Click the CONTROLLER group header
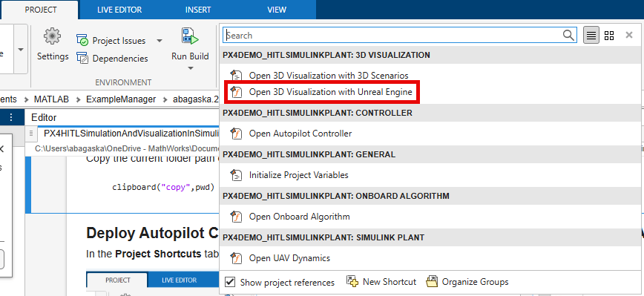 (x=431, y=113)
